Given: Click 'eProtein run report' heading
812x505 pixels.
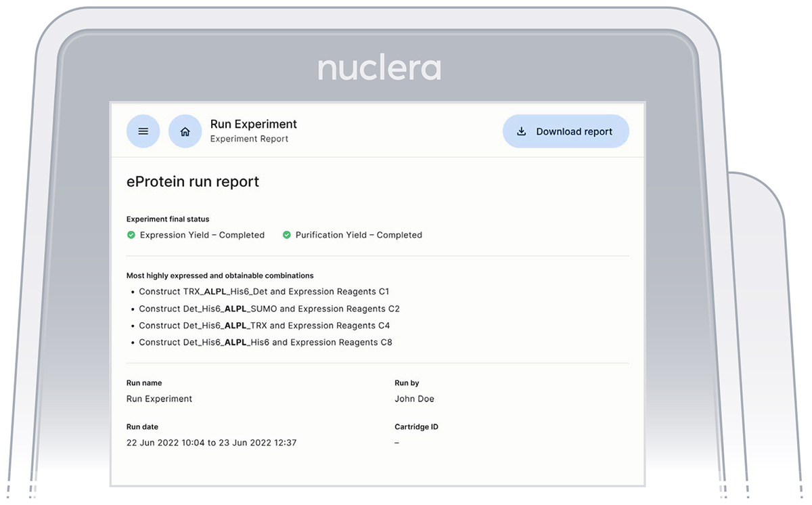Looking at the screenshot, I should click(193, 182).
